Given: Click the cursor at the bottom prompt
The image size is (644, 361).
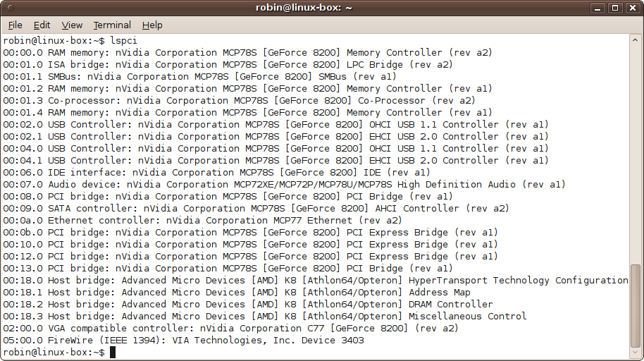Looking at the screenshot, I should (113, 353).
